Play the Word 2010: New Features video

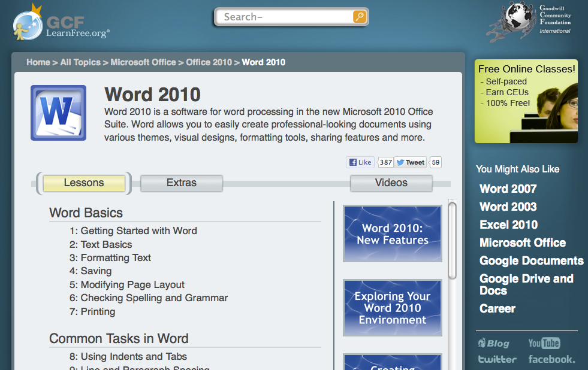click(x=392, y=233)
